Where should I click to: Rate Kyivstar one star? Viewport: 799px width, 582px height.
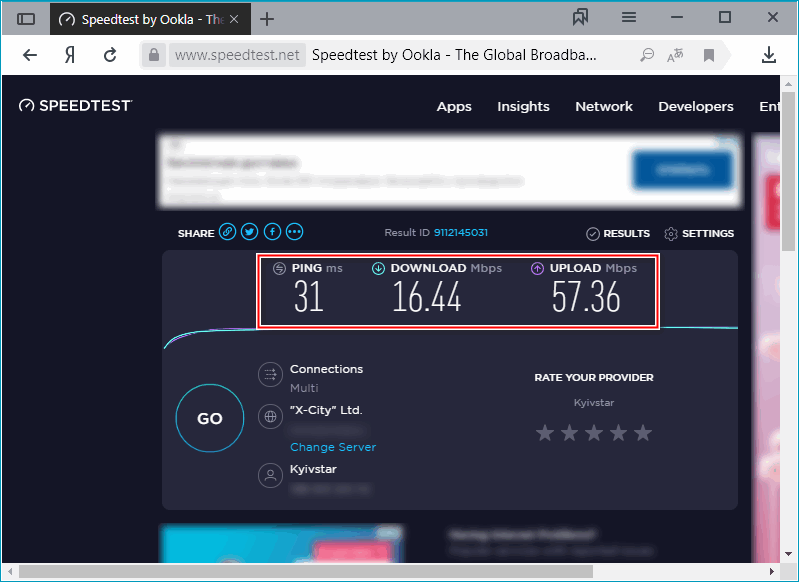point(545,433)
